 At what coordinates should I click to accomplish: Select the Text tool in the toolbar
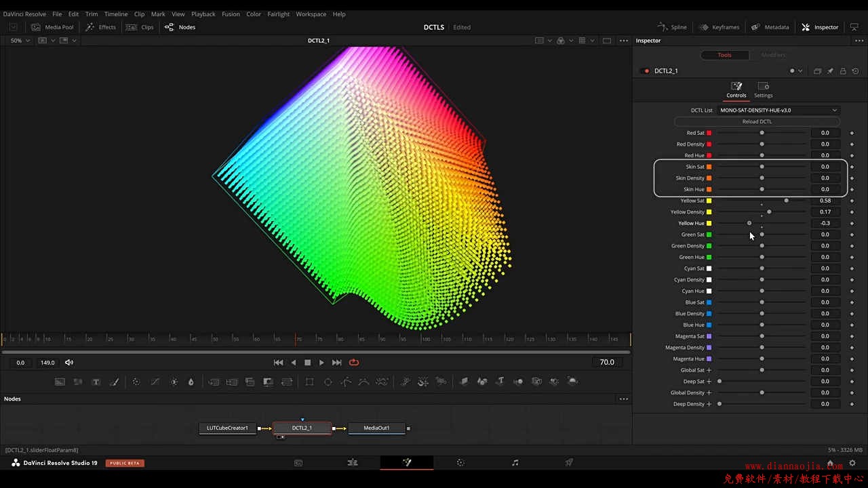coord(96,382)
